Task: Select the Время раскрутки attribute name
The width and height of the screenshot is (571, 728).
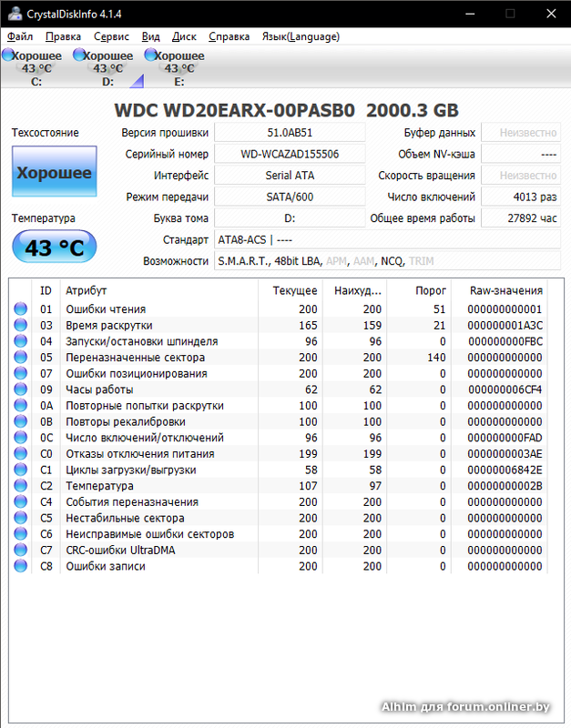Action: pyautogui.click(x=108, y=326)
